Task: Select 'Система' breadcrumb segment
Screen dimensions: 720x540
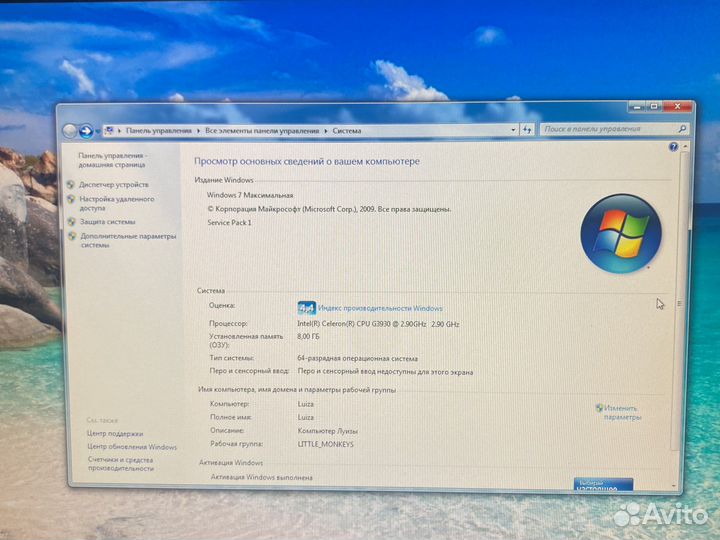Action: pyautogui.click(x=347, y=131)
